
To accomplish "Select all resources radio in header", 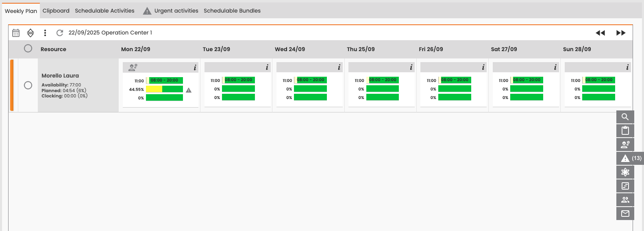I will click(28, 49).
